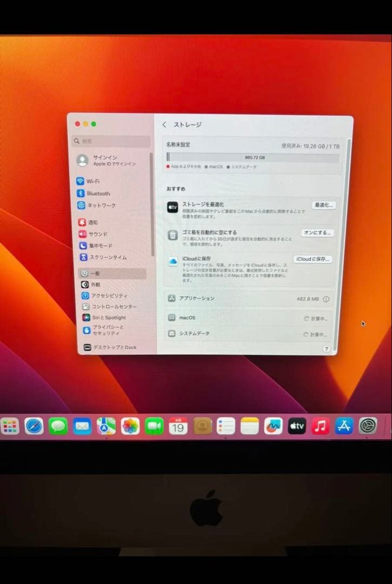Image resolution: width=392 pixels, height=584 pixels.
Task: Open Reminders from the Dock
Action: tap(226, 426)
